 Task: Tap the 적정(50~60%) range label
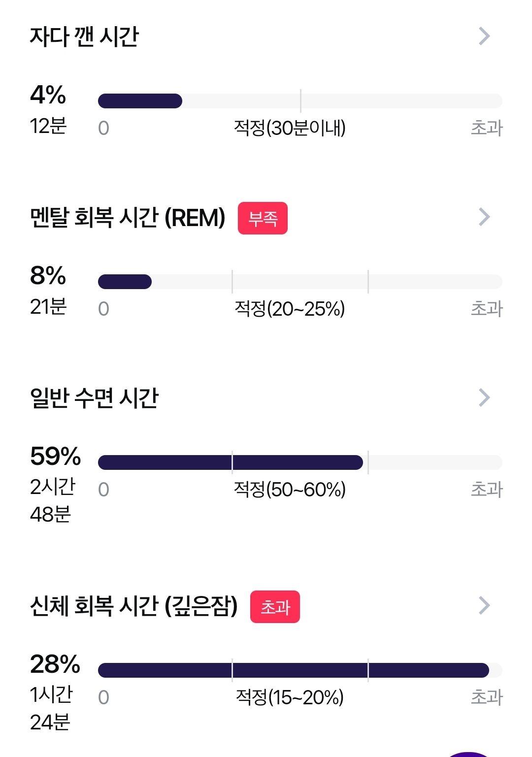tap(290, 490)
